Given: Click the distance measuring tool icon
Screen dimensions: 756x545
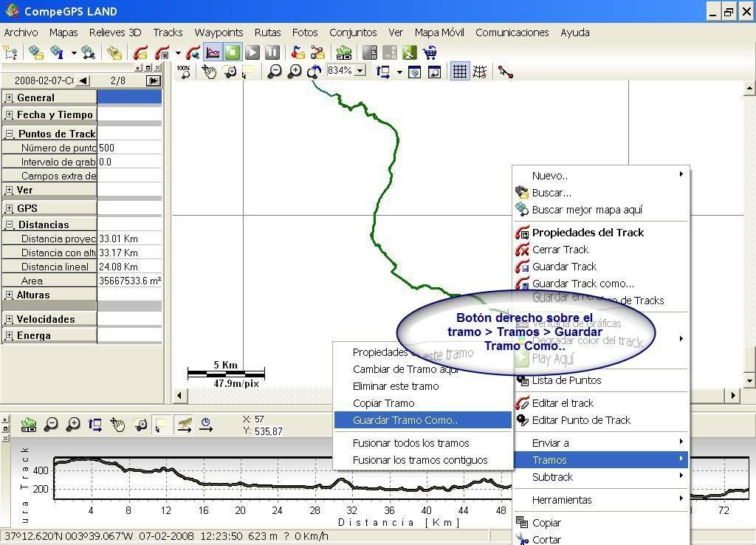Looking at the screenshot, I should coord(506,72).
